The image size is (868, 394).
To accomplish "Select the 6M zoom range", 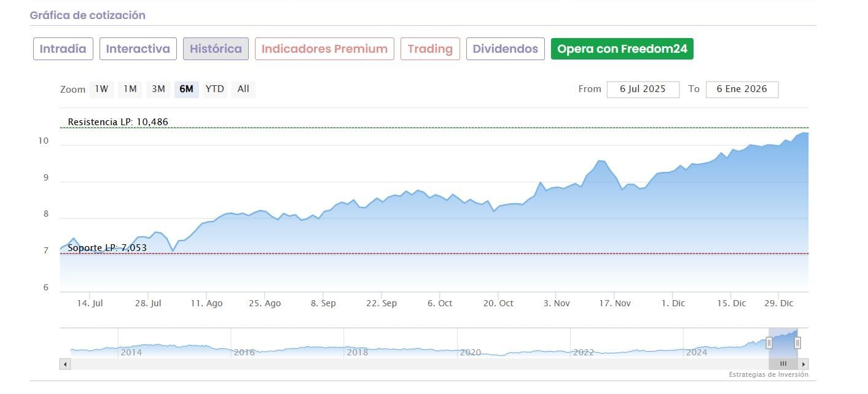I will [186, 89].
